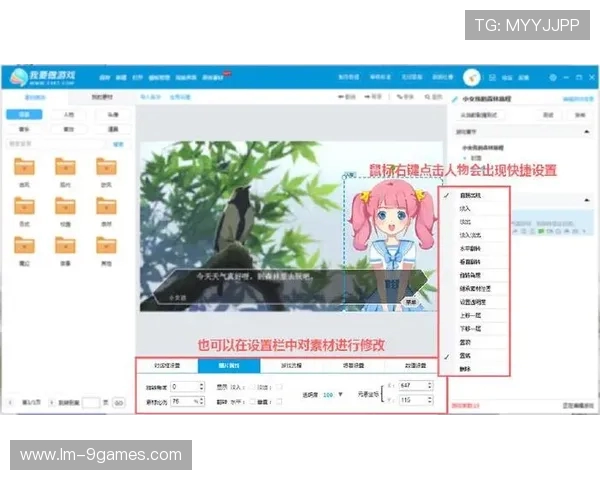Open the 现代 background folder
Image resolution: width=600 pixels, height=480 pixels.
(x=65, y=167)
